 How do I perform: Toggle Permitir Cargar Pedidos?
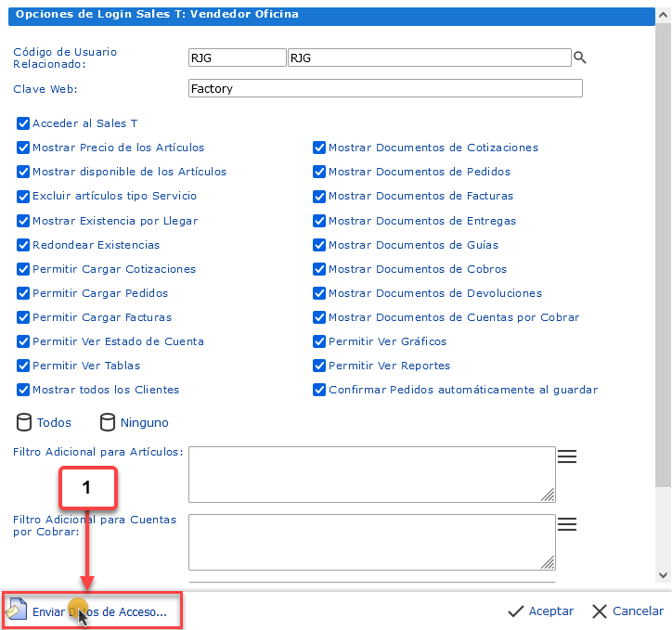(x=23, y=293)
